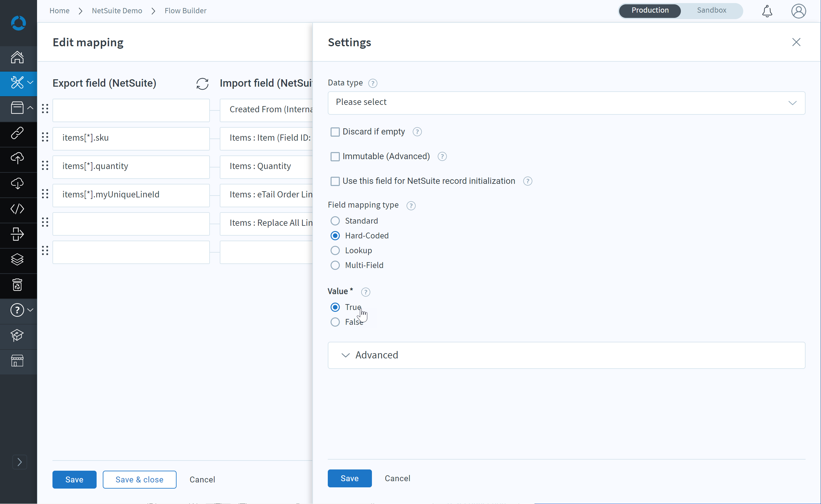The image size is (821, 504).
Task: Check the Immutable (Advanced) option
Action: [x=335, y=157]
